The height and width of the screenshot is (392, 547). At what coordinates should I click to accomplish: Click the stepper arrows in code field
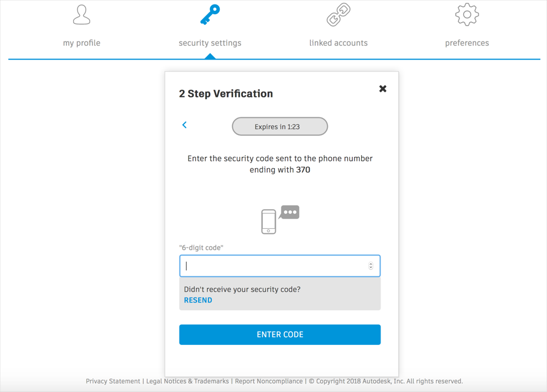click(371, 266)
